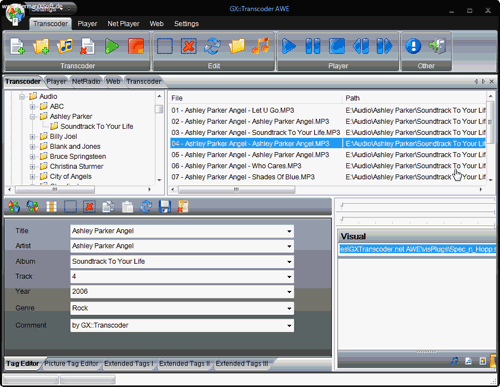Click the remove tag document icon in tag toolbar

tap(183, 207)
